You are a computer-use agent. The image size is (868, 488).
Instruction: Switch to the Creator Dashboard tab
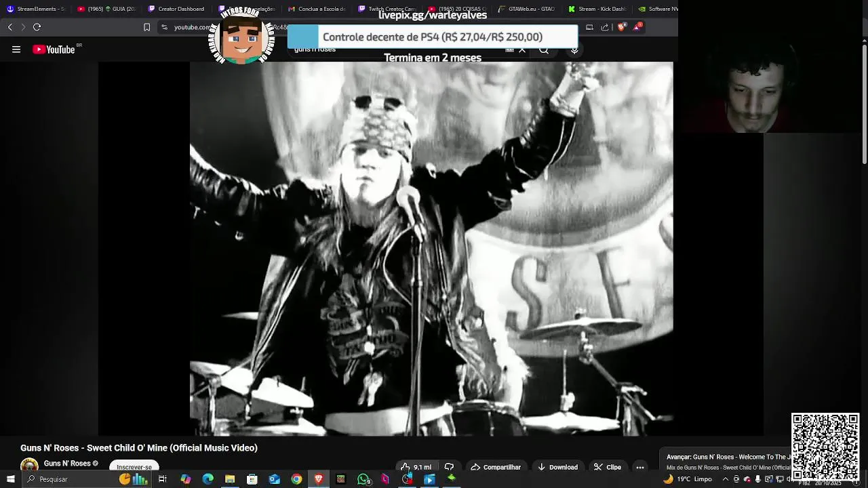click(176, 9)
